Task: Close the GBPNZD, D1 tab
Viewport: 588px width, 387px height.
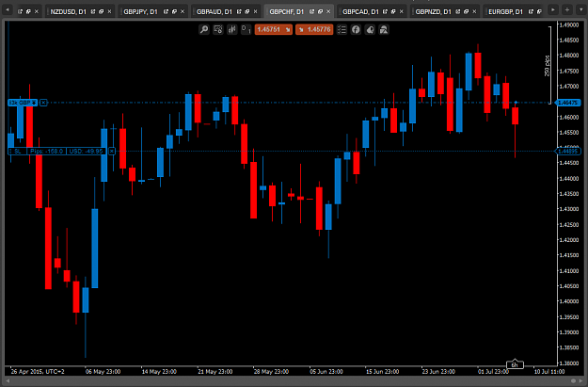Action: tap(474, 11)
